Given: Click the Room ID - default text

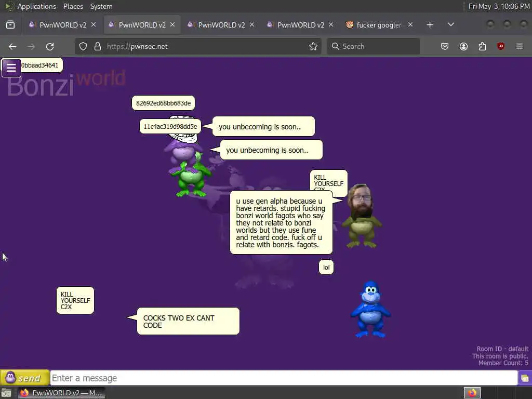Looking at the screenshot, I should point(502,349).
